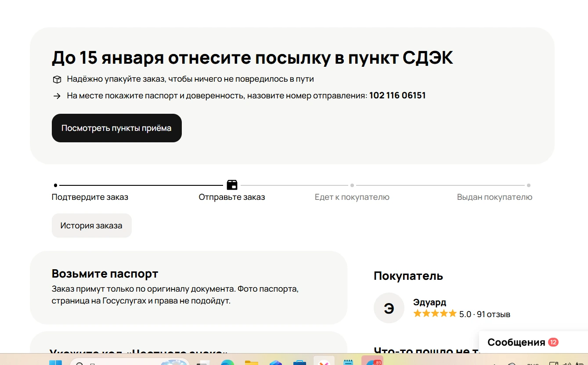Click the first dot of the order timeline

(x=55, y=185)
